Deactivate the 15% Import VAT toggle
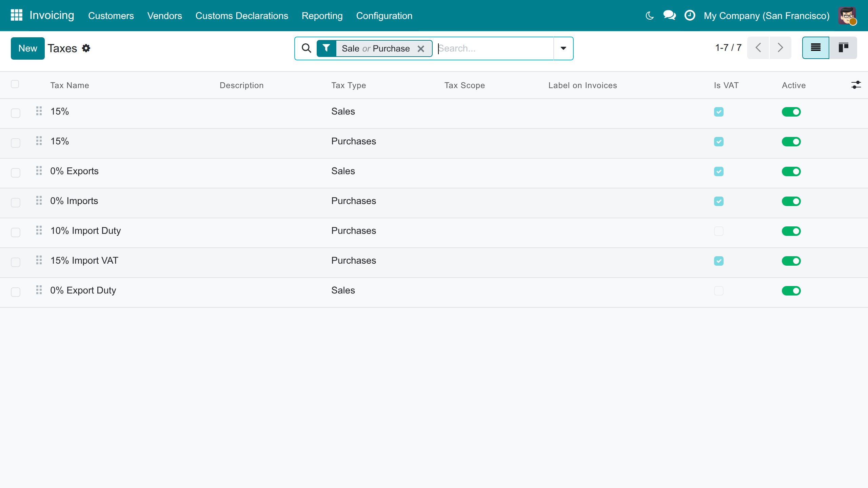Screen dimensions: 868x488 click(x=791, y=261)
